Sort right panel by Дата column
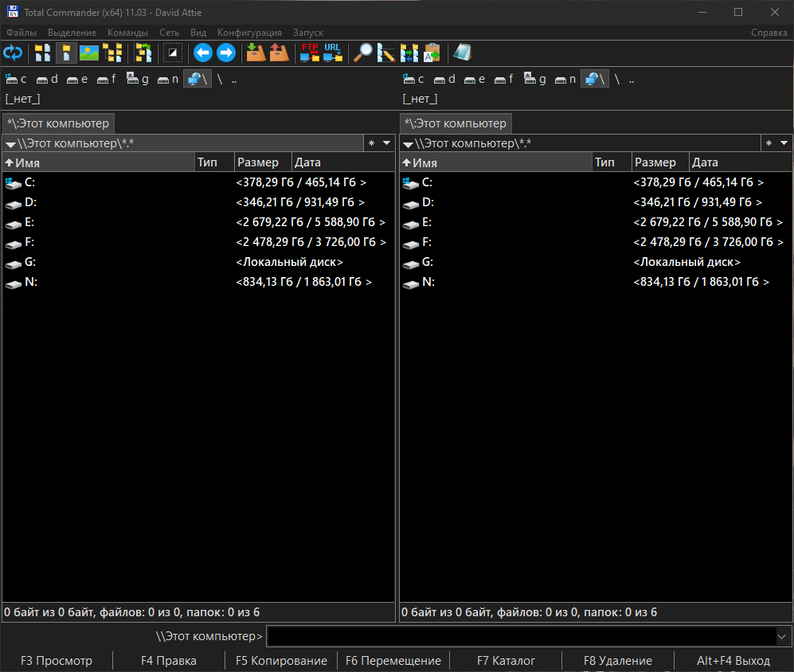Image resolution: width=794 pixels, height=672 pixels. 741,162
